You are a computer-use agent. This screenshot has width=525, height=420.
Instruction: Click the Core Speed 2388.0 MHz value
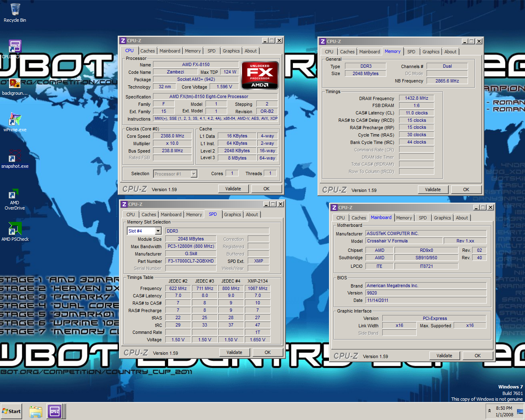tap(172, 136)
